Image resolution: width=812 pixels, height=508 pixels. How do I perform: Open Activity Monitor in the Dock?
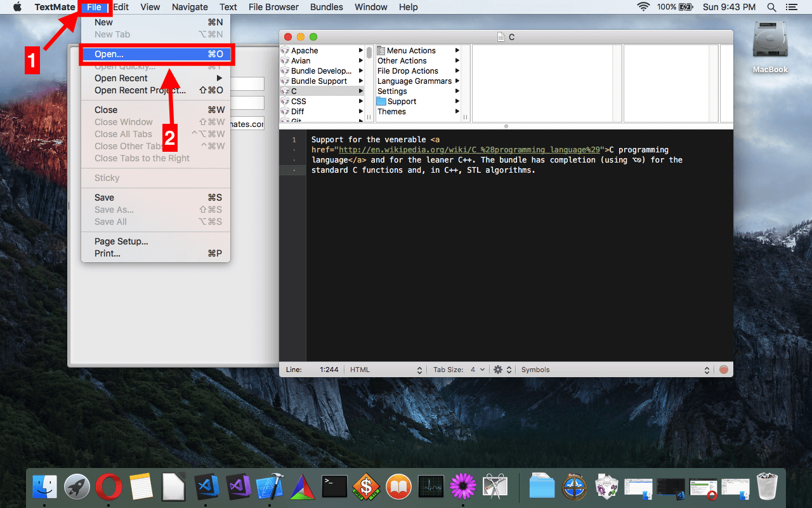(x=431, y=487)
